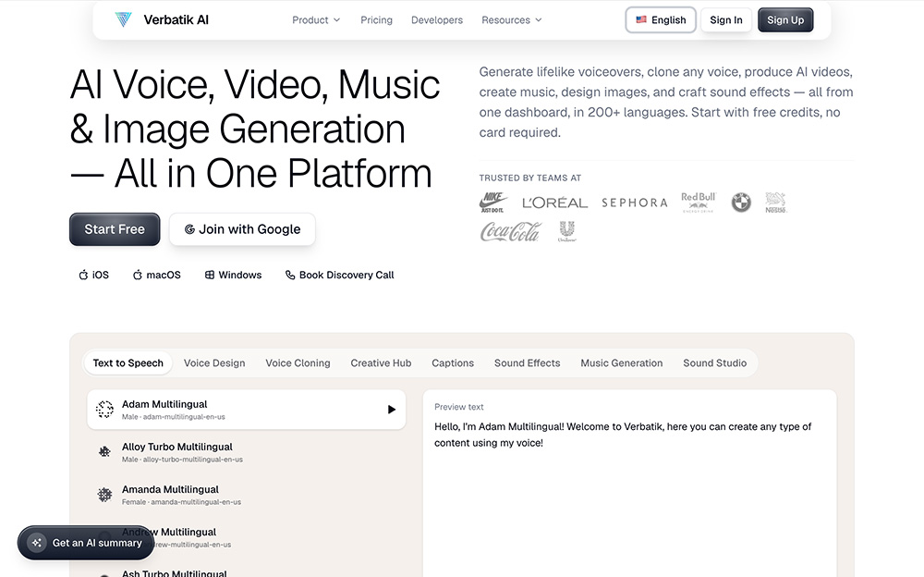Click the US flag icon
Image resolution: width=924 pixels, height=577 pixels.
coord(641,19)
